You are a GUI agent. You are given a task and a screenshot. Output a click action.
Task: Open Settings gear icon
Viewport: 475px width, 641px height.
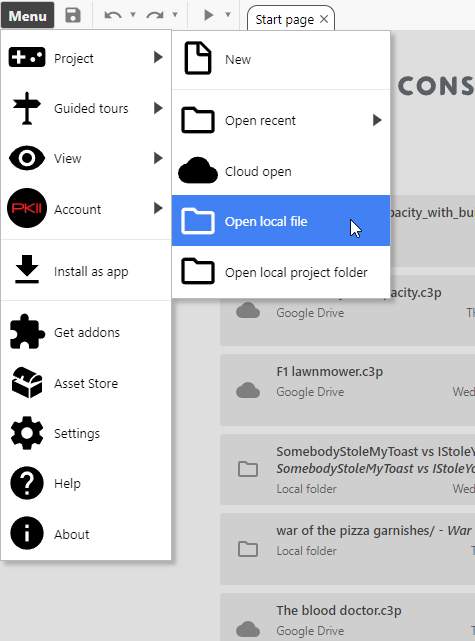point(27,433)
